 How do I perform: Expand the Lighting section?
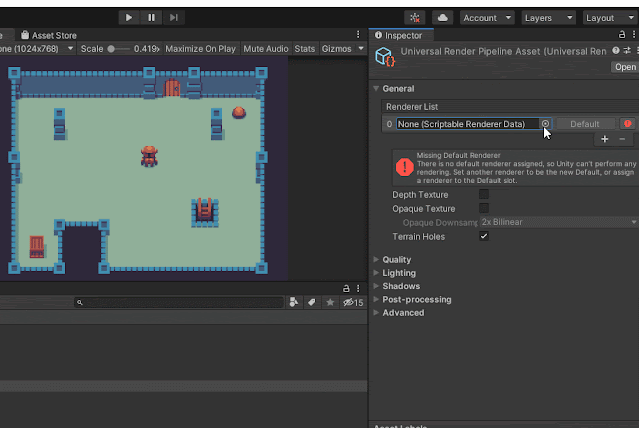376,273
